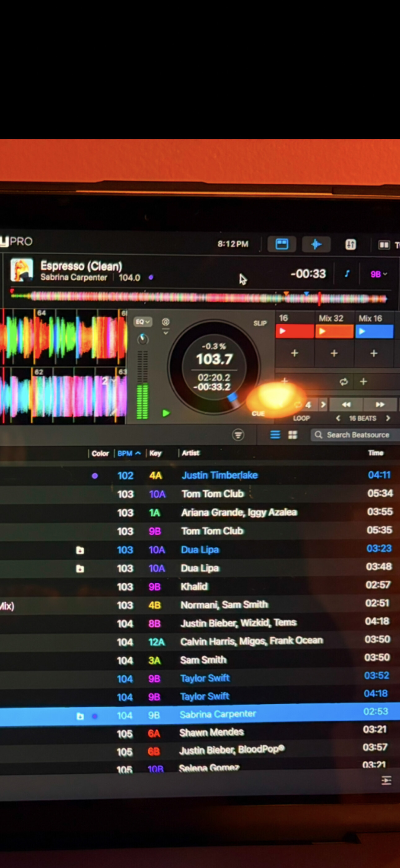
Task: Select Dua Lipa track lasting 03:23
Action: pos(200,549)
